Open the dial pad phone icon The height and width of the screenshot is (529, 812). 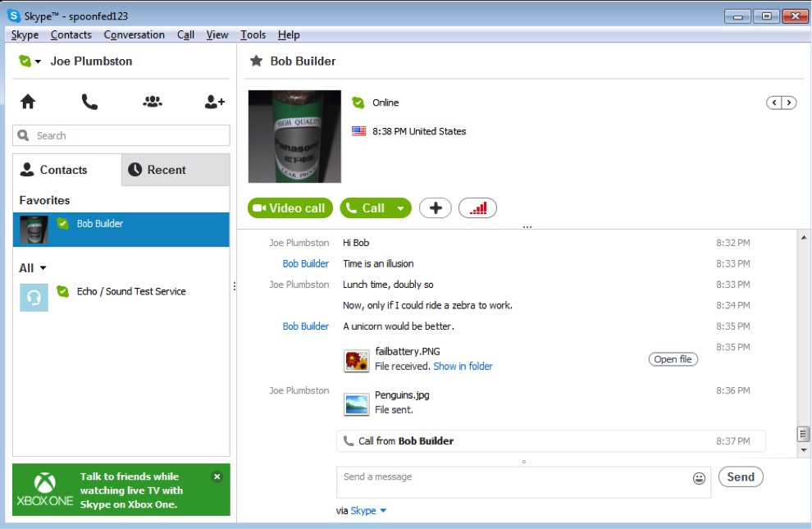click(89, 102)
